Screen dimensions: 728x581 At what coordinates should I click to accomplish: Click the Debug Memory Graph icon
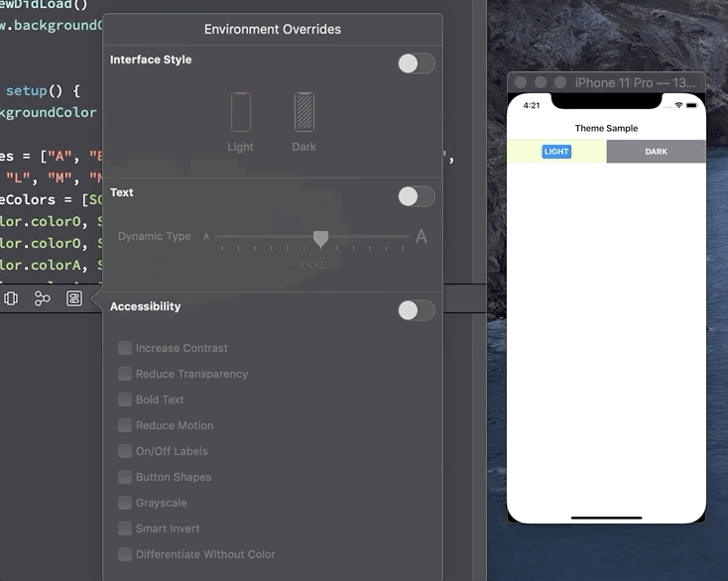(43, 298)
